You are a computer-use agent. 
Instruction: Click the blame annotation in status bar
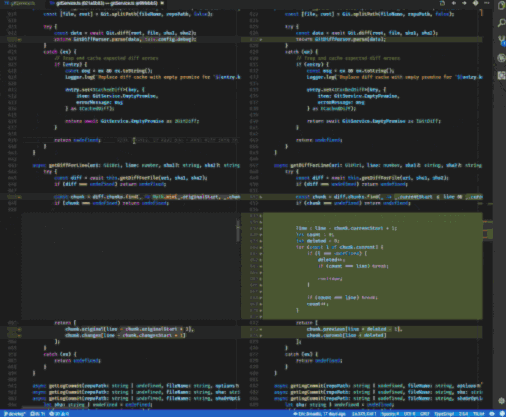pyautogui.click(x=320, y=414)
